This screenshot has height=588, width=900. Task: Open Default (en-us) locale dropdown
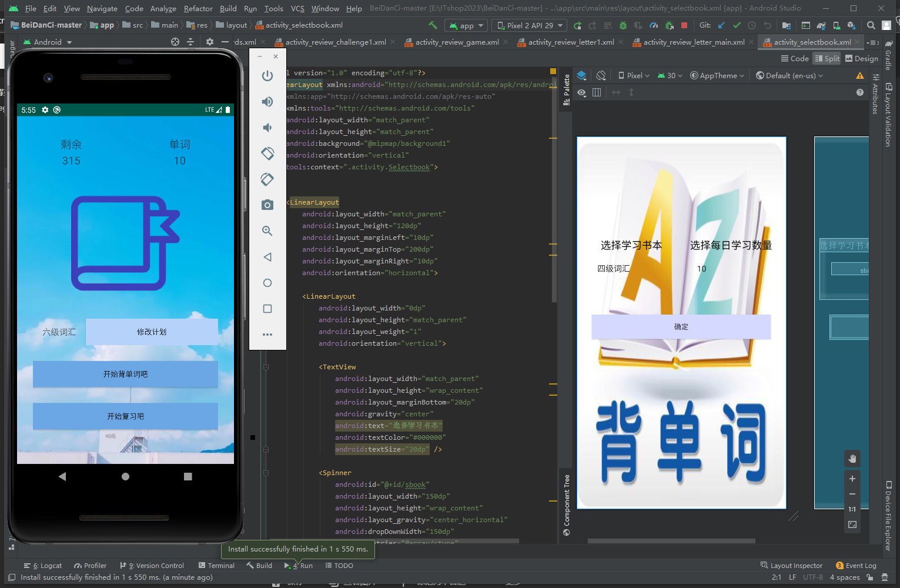point(789,75)
